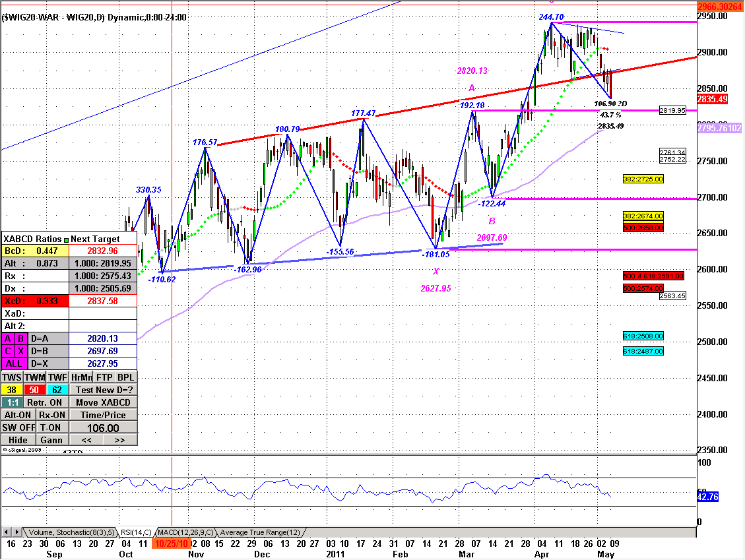Image resolution: width=745 pixels, height=560 pixels.
Task: Toggle the SW OFF switch
Action: [x=18, y=427]
